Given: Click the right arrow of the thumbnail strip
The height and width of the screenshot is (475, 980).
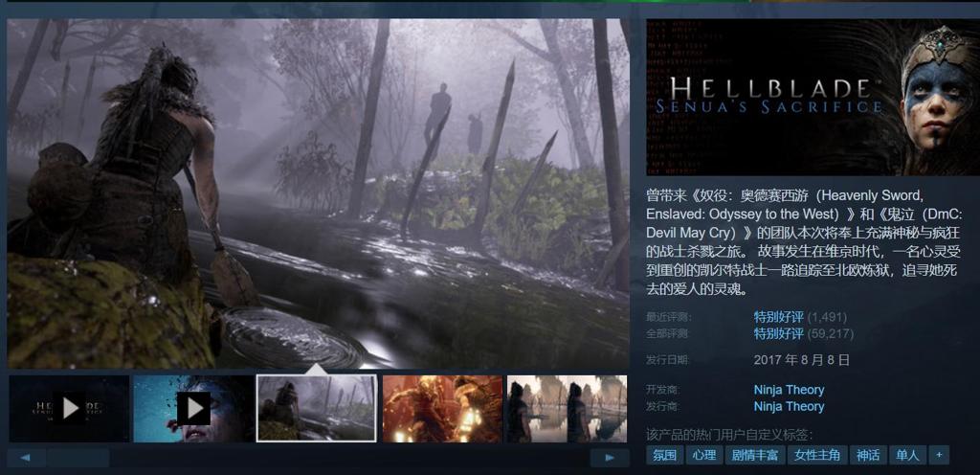Looking at the screenshot, I should (610, 458).
